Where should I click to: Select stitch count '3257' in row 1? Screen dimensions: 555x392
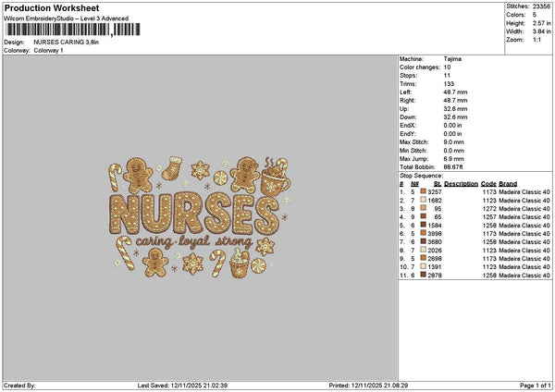pos(435,191)
